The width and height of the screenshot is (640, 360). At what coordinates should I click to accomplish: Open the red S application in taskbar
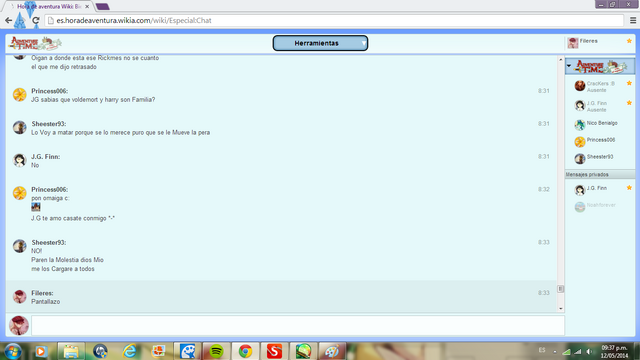pos(274,351)
